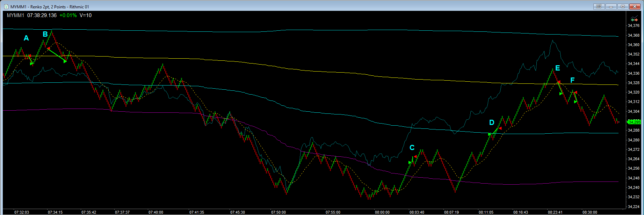Click the V=10 volume readout
The image size is (644, 215).
pyautogui.click(x=86, y=15)
